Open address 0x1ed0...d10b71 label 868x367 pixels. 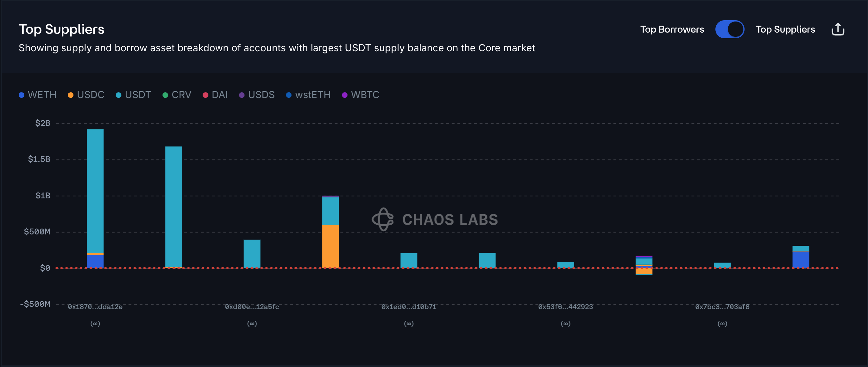[x=408, y=307]
